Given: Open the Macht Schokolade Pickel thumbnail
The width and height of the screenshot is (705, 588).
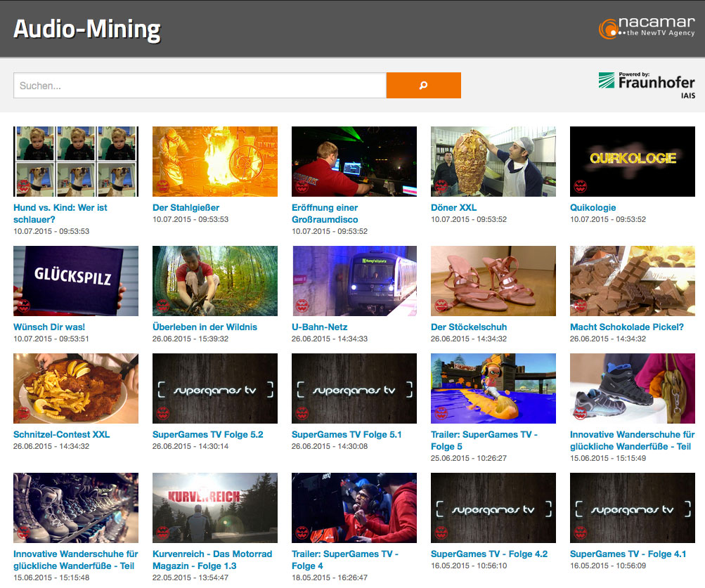Looking at the screenshot, I should coord(633,281).
